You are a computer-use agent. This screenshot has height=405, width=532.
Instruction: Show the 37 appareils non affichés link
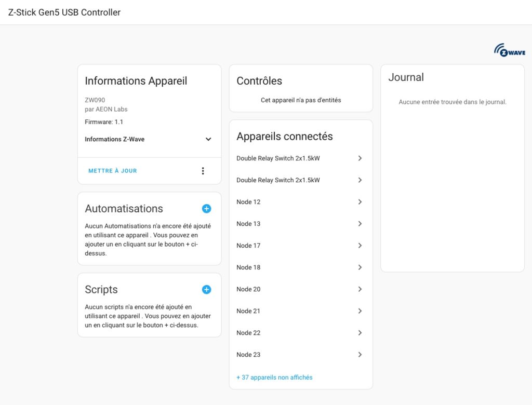coord(274,377)
